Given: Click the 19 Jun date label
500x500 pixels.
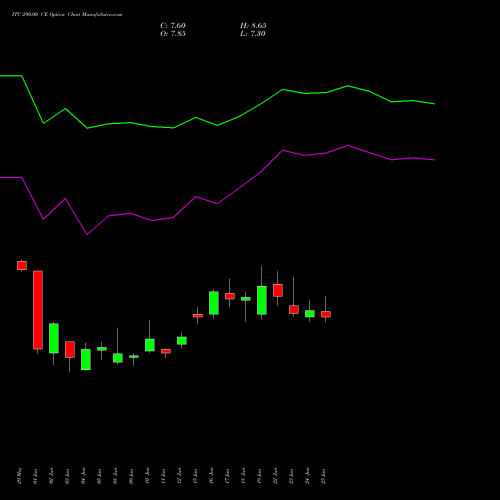Looking at the screenshot, I should click(x=260, y=476).
